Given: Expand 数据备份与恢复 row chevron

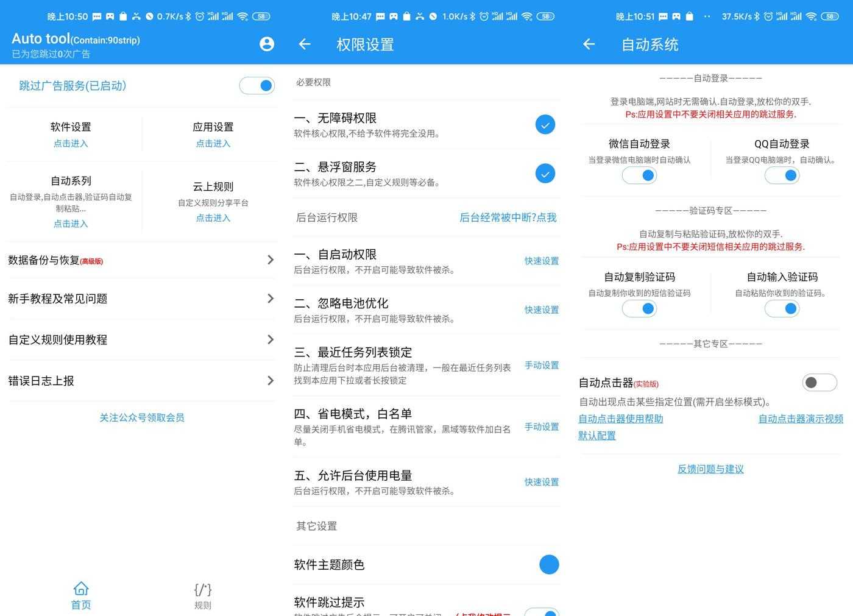Looking at the screenshot, I should [271, 260].
